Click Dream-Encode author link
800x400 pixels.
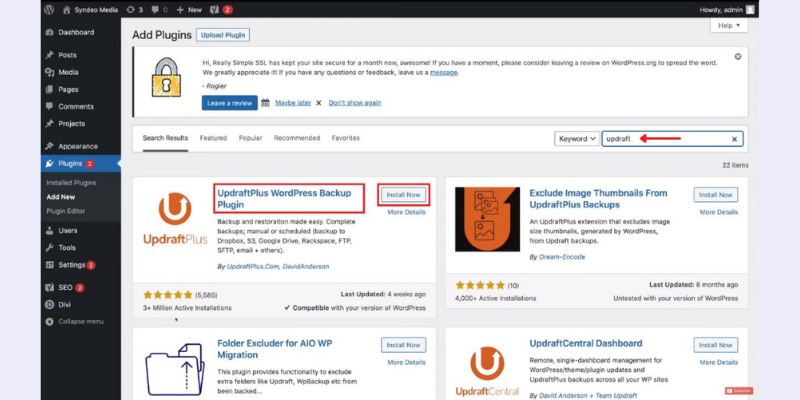(562, 257)
